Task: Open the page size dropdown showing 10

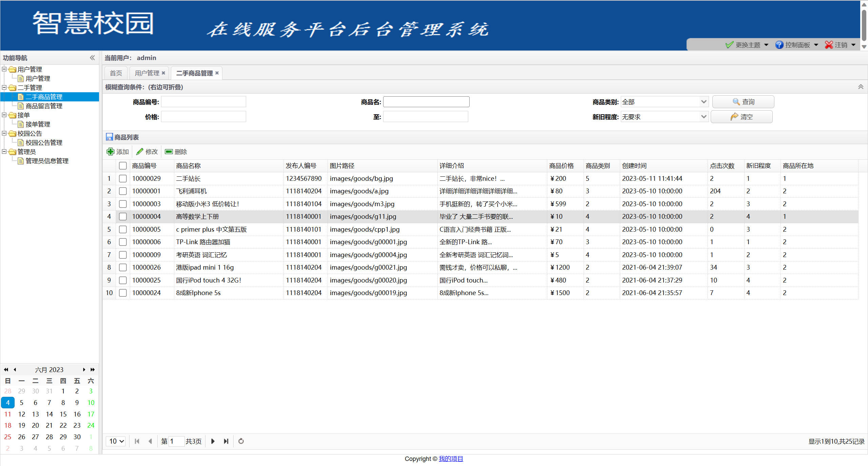Action: [x=116, y=441]
